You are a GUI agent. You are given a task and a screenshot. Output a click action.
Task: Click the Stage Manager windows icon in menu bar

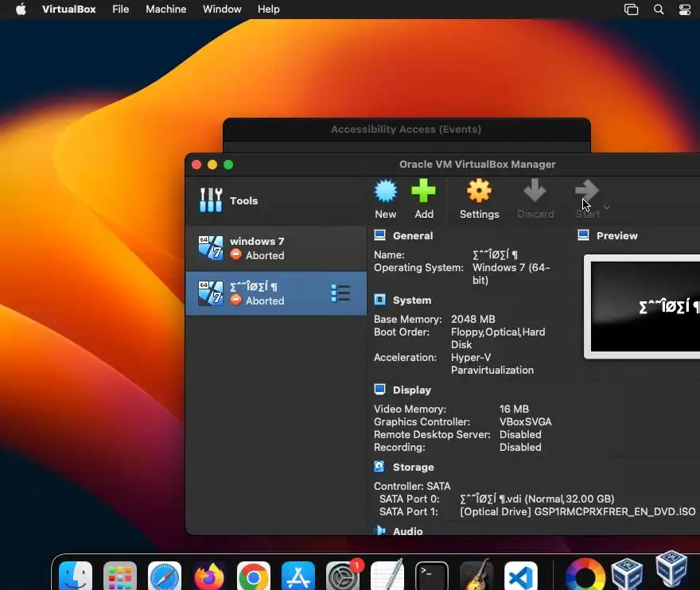[632, 10]
